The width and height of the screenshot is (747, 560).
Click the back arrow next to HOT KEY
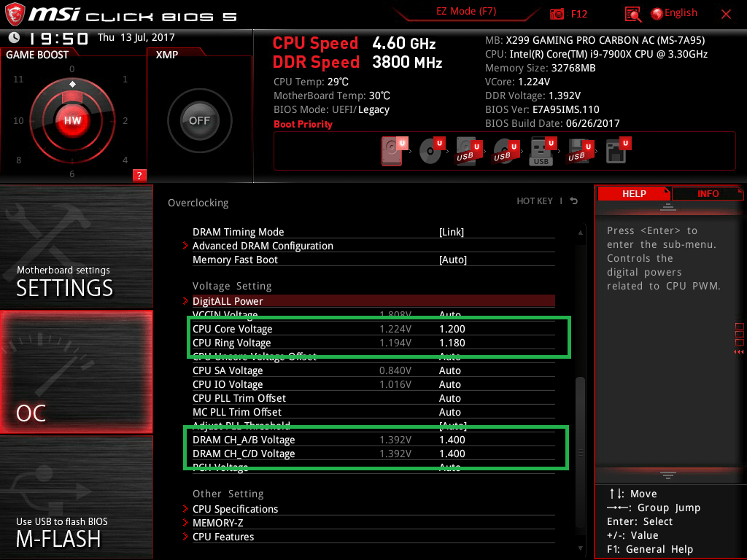pyautogui.click(x=574, y=201)
